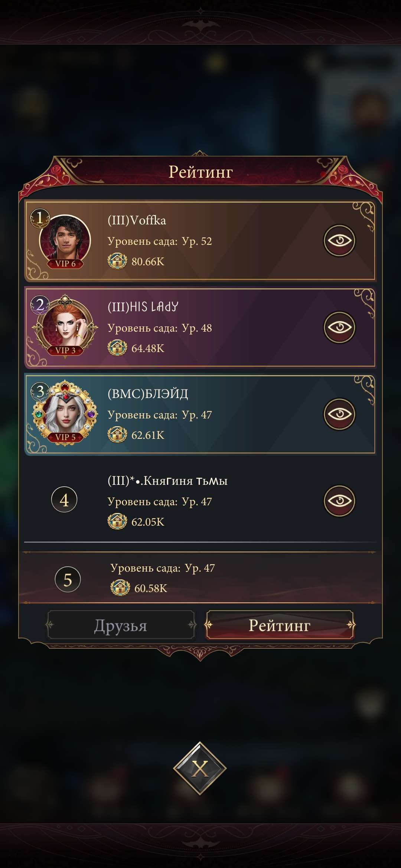This screenshot has height=868, width=401.
Task: Click the rank 5 number badge
Action: tap(68, 579)
